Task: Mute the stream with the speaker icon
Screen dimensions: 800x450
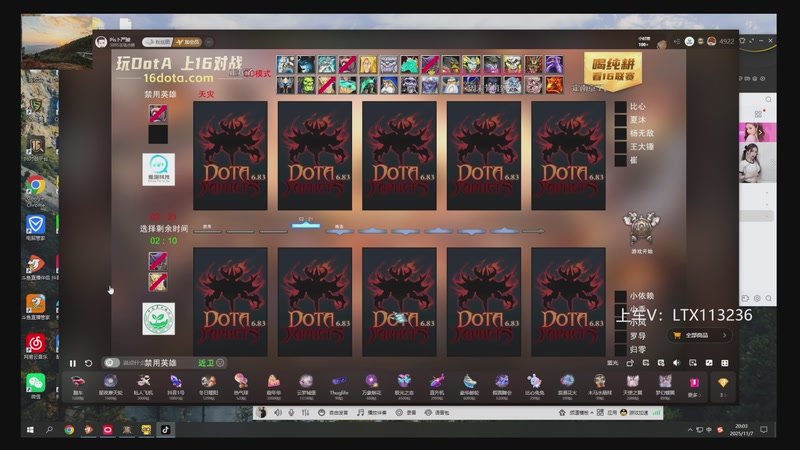Action: (677, 363)
